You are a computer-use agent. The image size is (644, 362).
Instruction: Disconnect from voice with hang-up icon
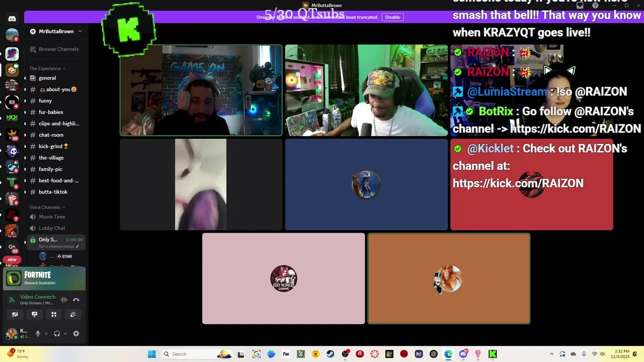coord(76,300)
